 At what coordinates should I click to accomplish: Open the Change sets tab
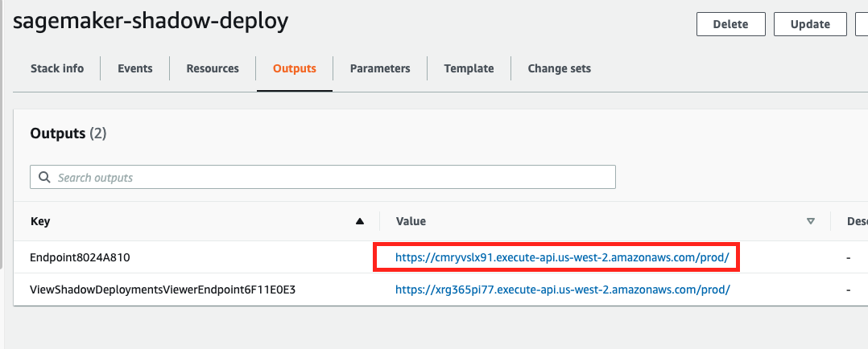[x=559, y=68]
